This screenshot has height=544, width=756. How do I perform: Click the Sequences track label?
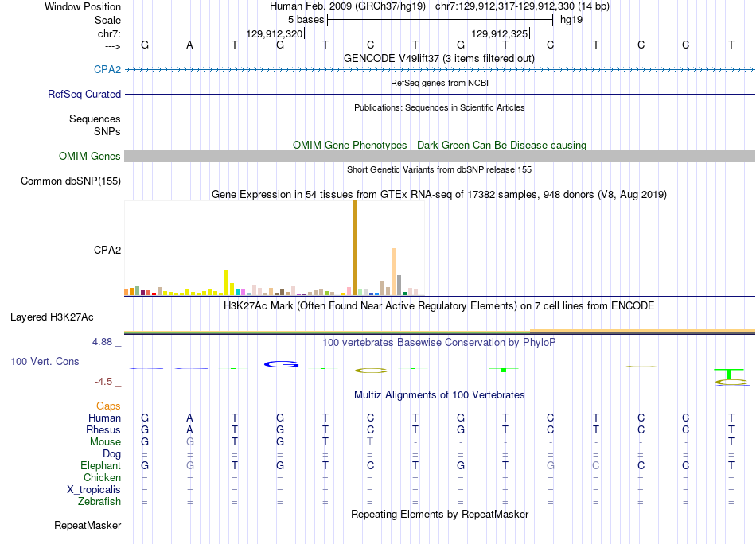[95, 119]
